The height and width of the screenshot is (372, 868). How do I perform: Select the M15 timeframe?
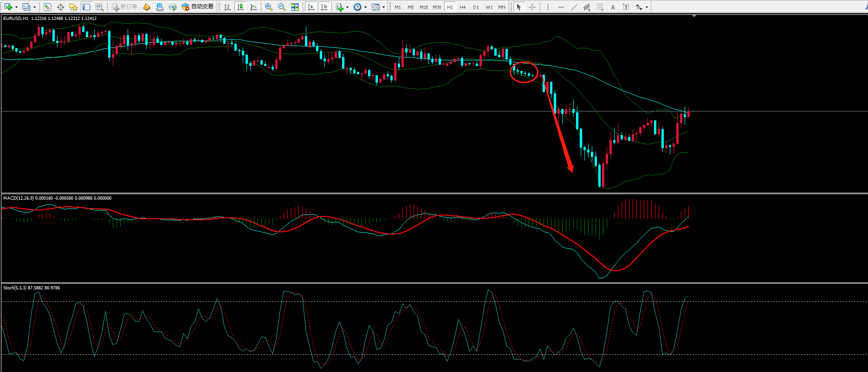point(423,7)
